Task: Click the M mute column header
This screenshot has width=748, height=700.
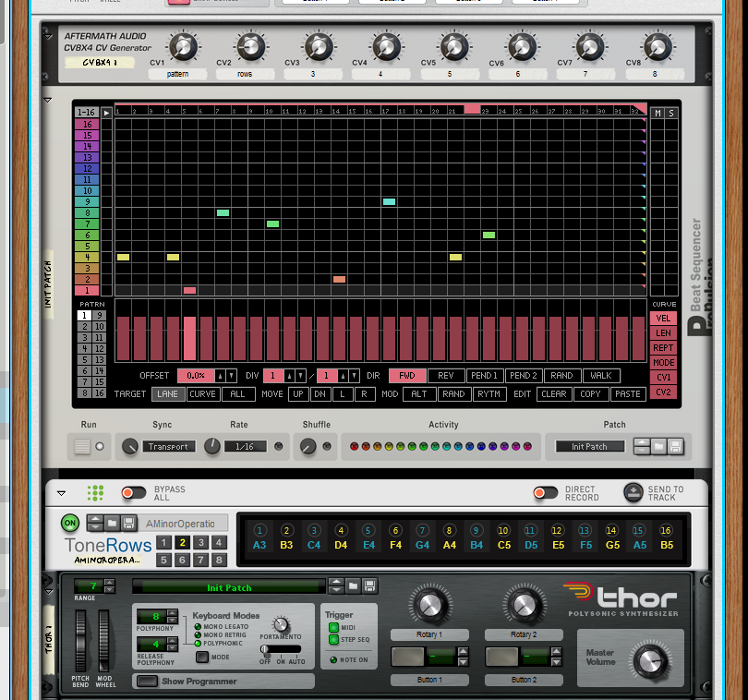Action: [658, 113]
